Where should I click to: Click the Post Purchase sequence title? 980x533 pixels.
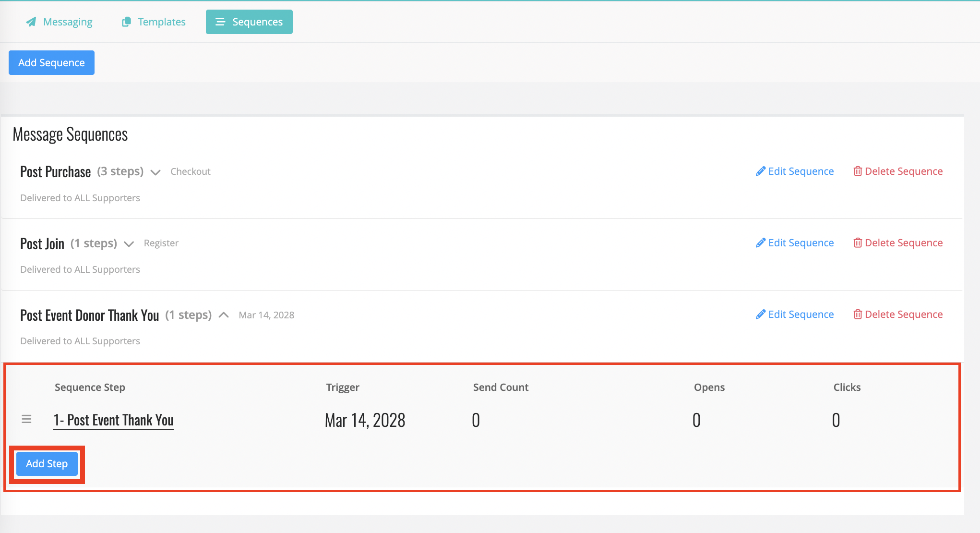(x=56, y=172)
